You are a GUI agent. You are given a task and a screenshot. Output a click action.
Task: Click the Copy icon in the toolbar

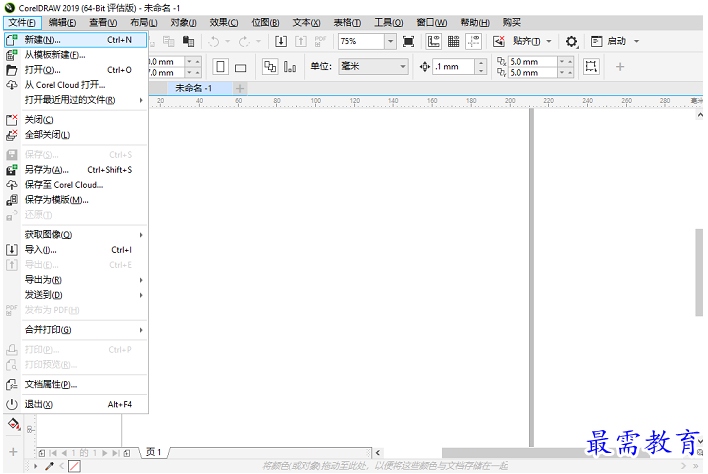pyautogui.click(x=169, y=42)
